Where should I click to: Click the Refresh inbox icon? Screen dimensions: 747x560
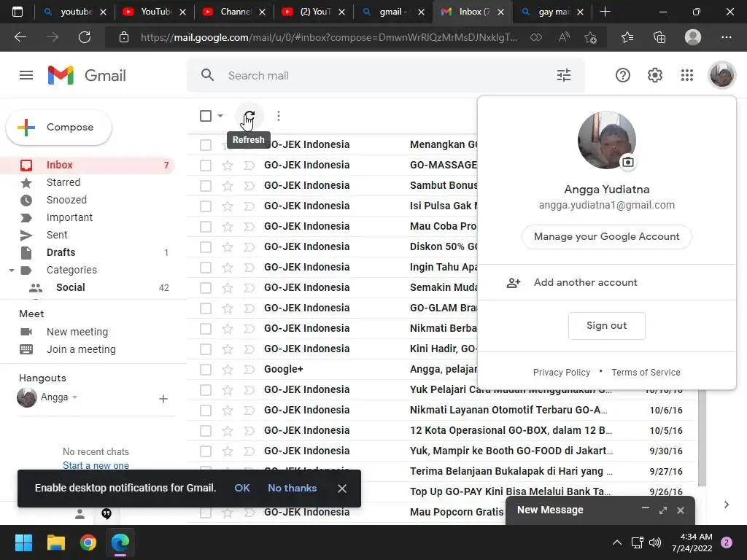249,116
